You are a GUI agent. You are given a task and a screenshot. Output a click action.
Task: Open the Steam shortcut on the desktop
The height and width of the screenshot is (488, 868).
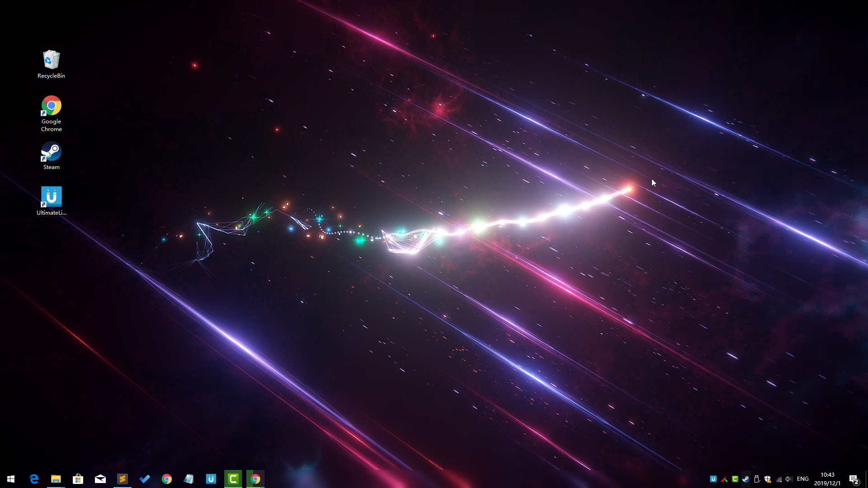click(x=51, y=156)
